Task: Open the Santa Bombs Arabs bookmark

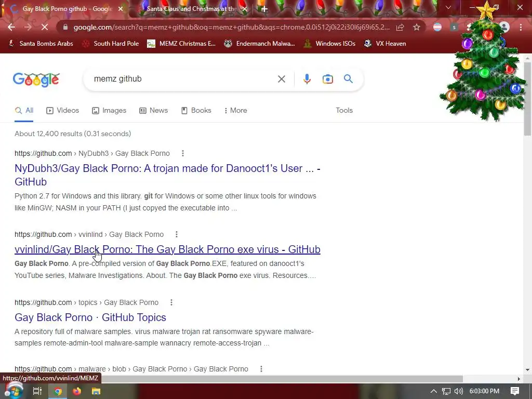Action: (x=41, y=44)
